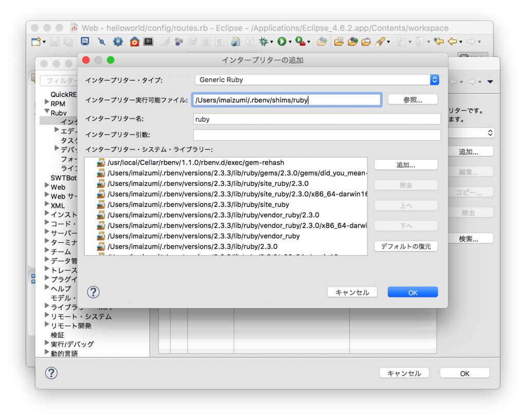Image resolution: width=526 pixels, height=420 pixels.
Task: Click the Previous Annotation up arrow icon
Action: 419,42
